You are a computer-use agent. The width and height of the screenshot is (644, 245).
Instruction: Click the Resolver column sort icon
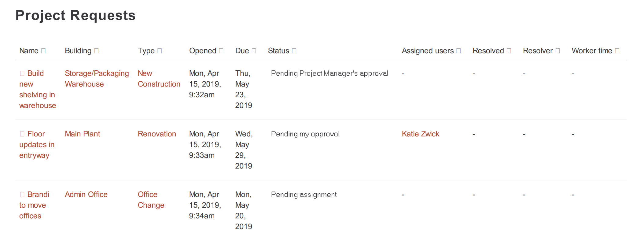click(558, 51)
